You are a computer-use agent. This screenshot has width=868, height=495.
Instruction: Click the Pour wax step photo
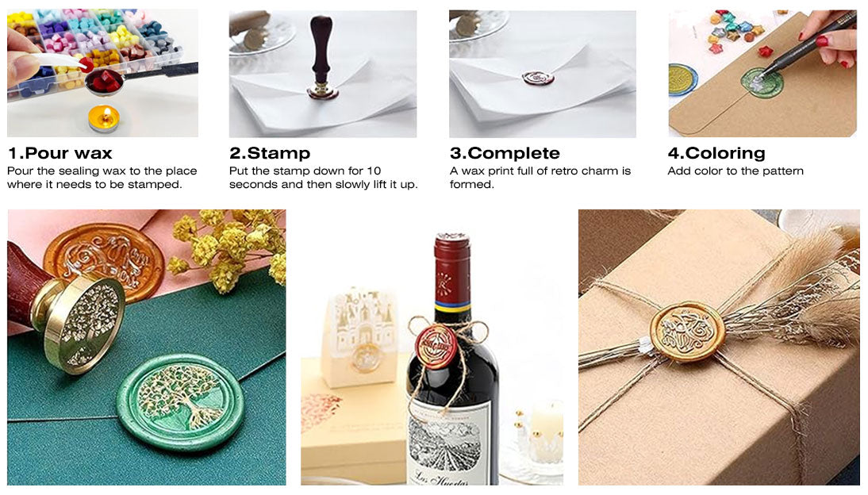(102, 73)
